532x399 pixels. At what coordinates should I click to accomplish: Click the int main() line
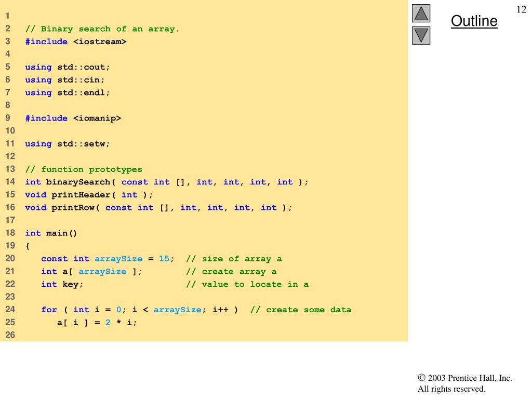[51, 233]
